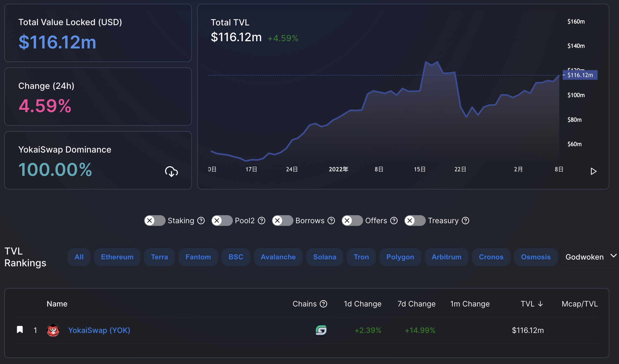This screenshot has height=364, width=619.
Task: Click the $160m y-axis label
Action: point(576,21)
